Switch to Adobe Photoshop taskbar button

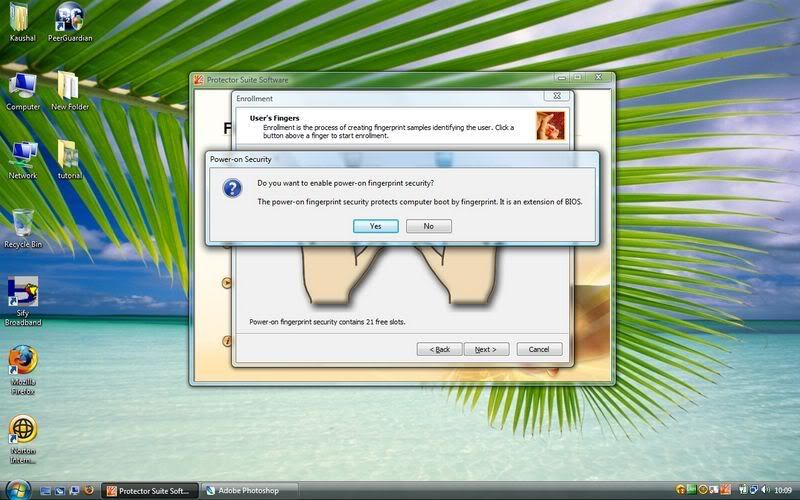(x=249, y=491)
